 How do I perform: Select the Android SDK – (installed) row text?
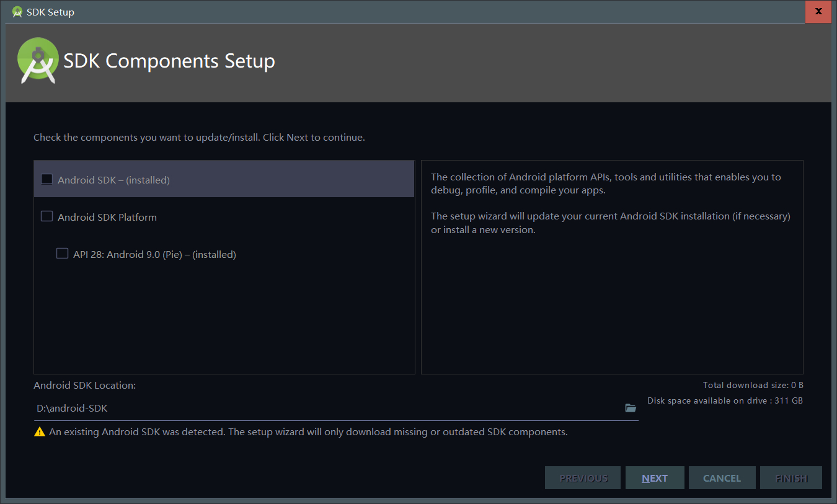coord(113,180)
